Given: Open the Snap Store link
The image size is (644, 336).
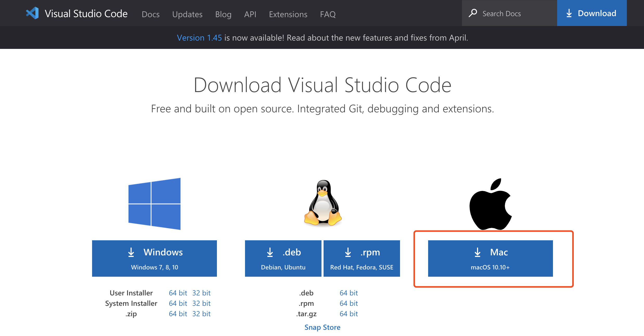Looking at the screenshot, I should click(322, 327).
